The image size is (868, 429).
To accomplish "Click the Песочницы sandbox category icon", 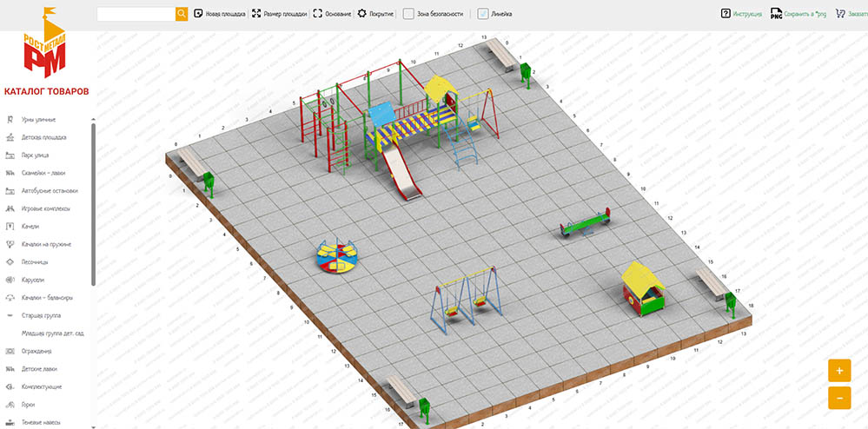I will coord(10,262).
